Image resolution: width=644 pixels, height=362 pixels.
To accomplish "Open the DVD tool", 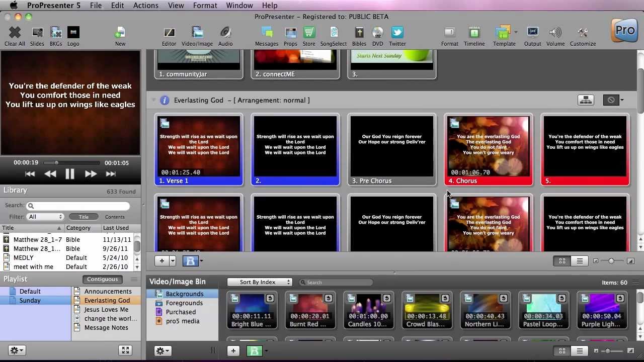I will pyautogui.click(x=378, y=33).
